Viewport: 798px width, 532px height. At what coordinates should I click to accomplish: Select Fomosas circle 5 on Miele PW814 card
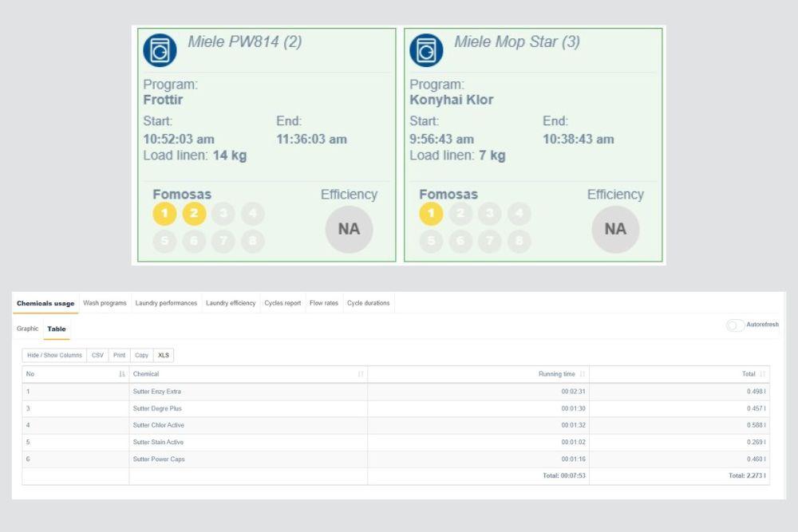[164, 241]
